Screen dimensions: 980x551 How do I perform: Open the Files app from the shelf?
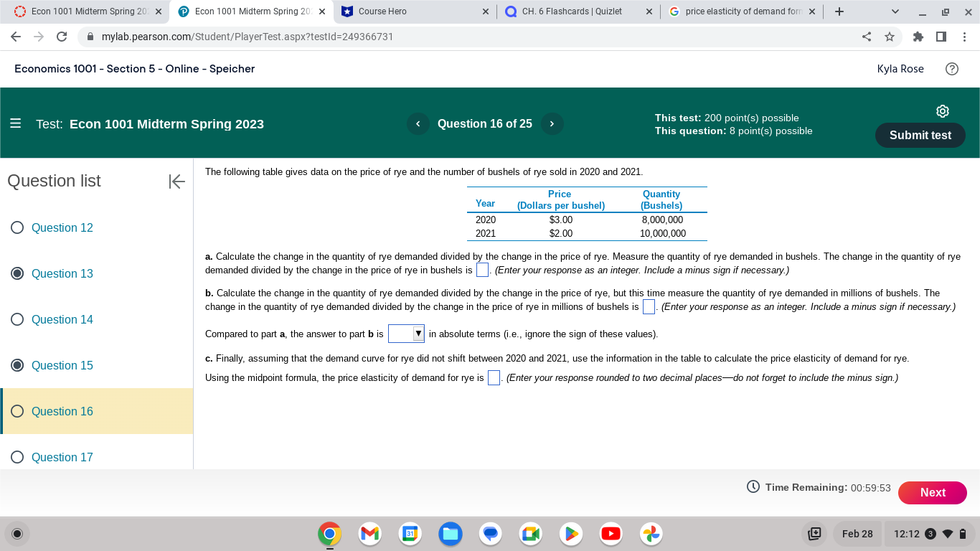(x=450, y=534)
